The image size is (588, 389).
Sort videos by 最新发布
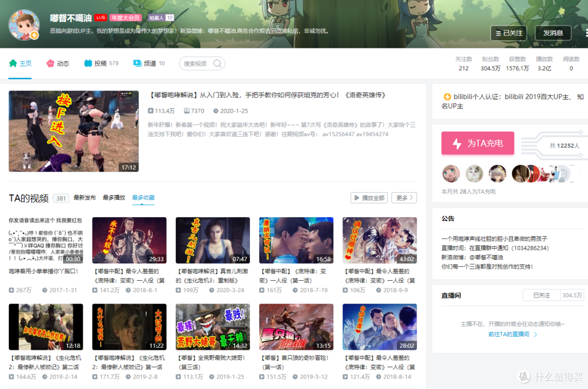(84, 197)
